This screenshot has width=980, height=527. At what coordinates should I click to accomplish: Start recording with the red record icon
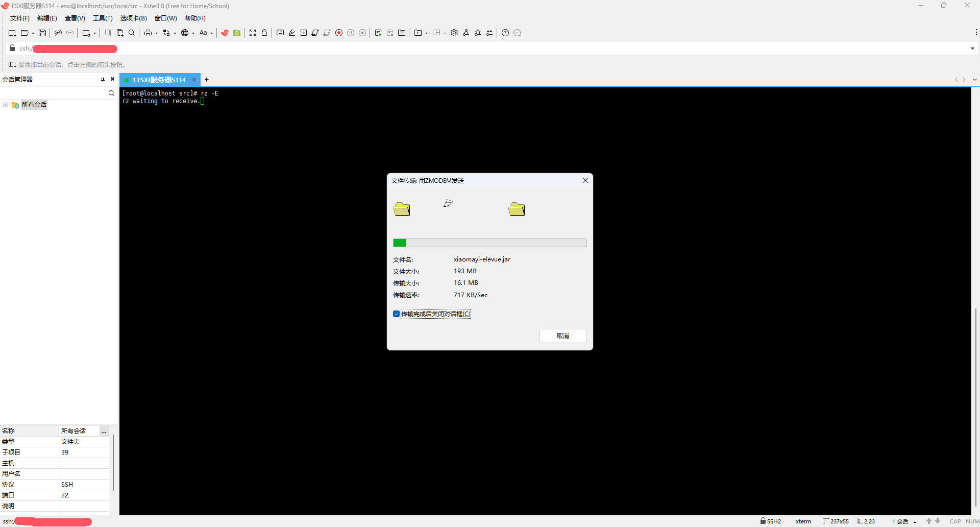pyautogui.click(x=339, y=33)
